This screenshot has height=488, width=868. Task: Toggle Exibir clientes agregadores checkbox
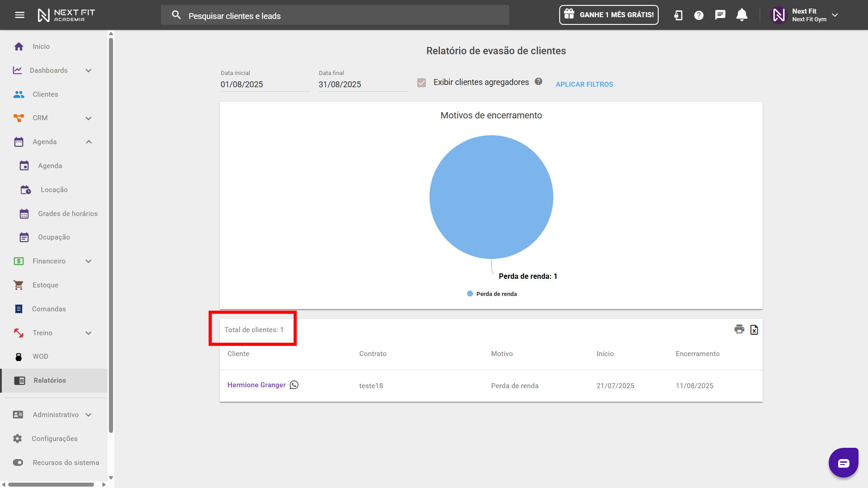point(421,83)
